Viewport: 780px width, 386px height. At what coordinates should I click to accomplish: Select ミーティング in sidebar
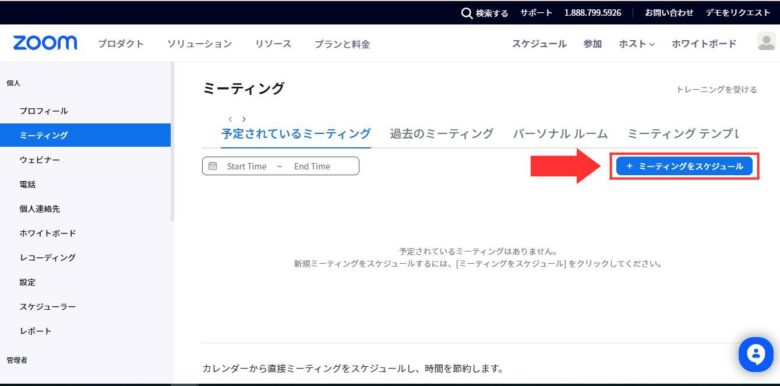[x=85, y=135]
